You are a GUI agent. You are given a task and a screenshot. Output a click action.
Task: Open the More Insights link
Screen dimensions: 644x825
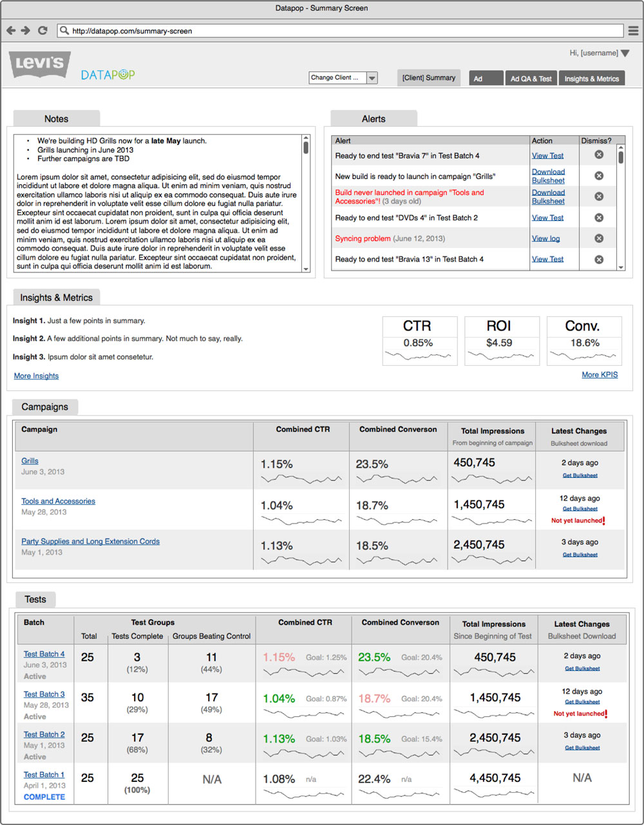[x=36, y=376]
